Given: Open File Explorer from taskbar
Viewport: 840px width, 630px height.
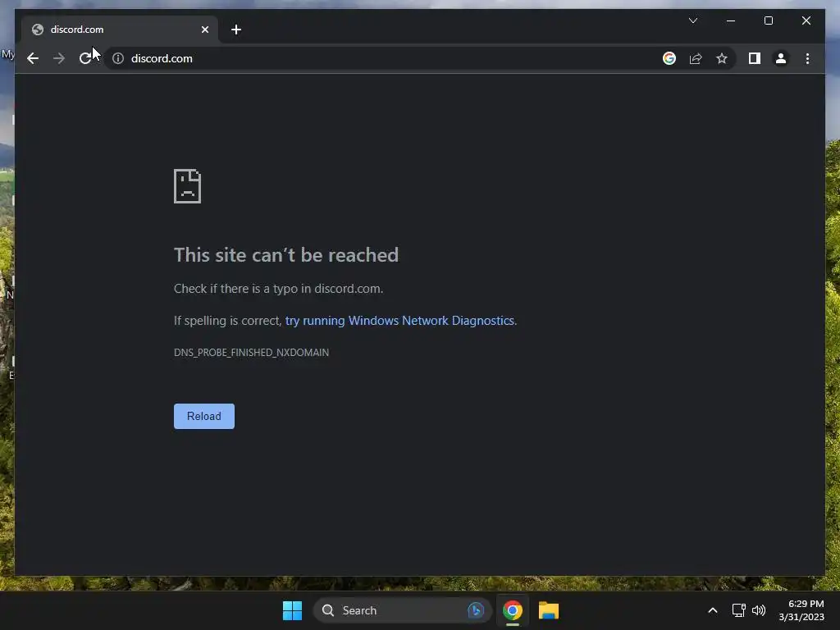Looking at the screenshot, I should pos(549,610).
